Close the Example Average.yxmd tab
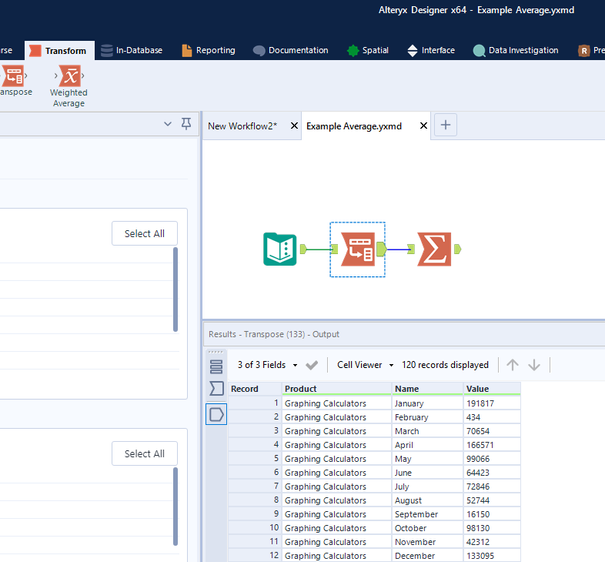This screenshot has width=605, height=562. pyautogui.click(x=423, y=126)
